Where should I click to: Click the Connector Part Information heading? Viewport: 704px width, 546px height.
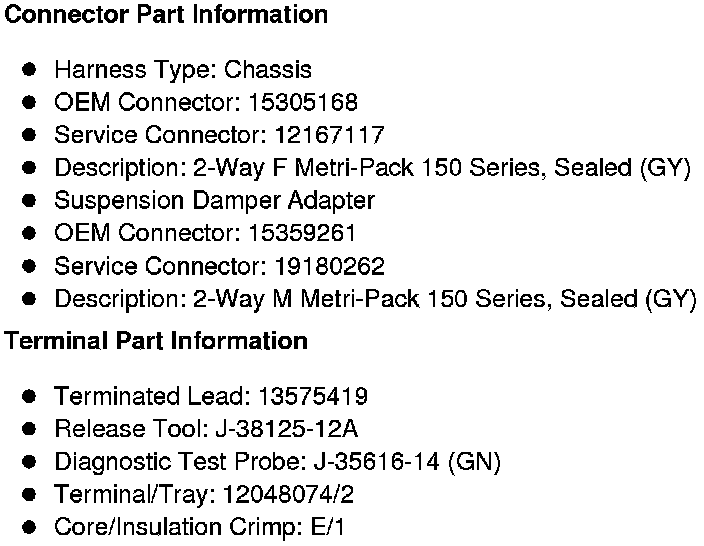[166, 15]
